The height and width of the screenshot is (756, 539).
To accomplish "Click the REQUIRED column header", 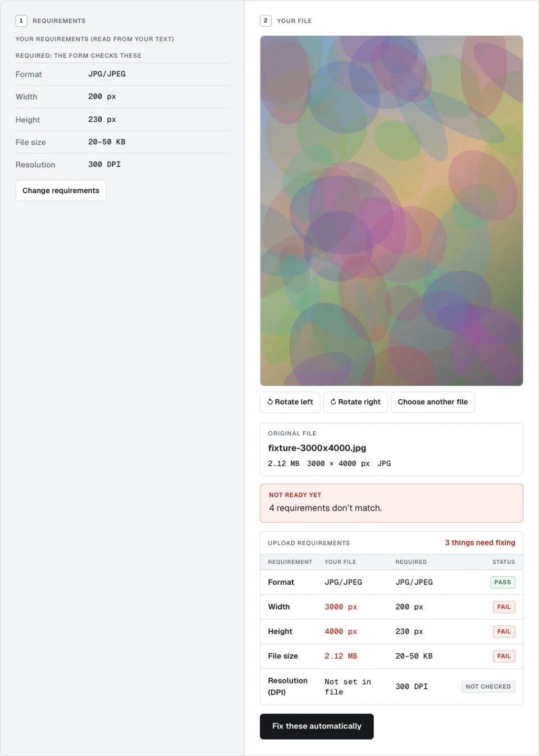I will click(411, 562).
